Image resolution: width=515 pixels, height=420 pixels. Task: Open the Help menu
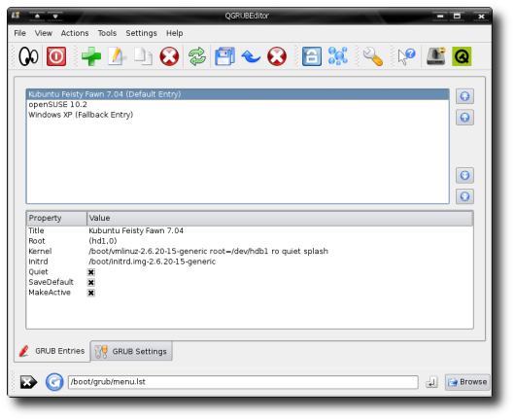pos(174,33)
